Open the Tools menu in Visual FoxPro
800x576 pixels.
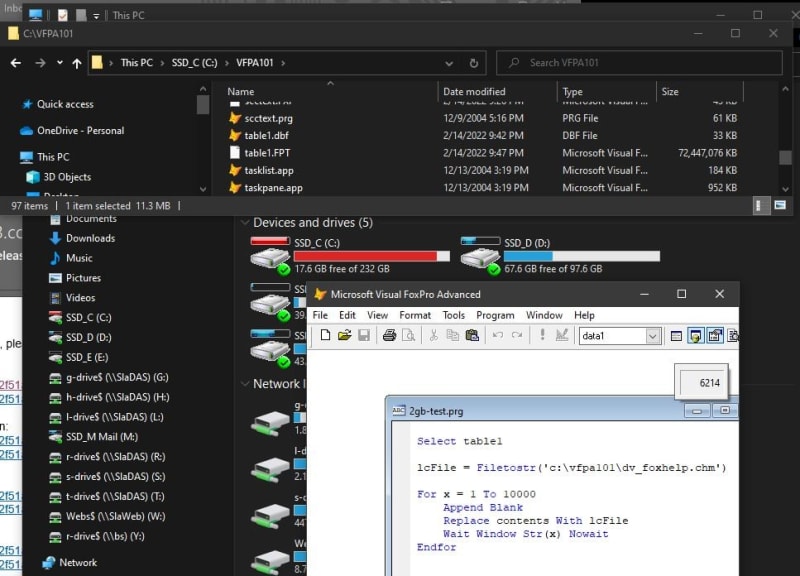[x=454, y=315]
